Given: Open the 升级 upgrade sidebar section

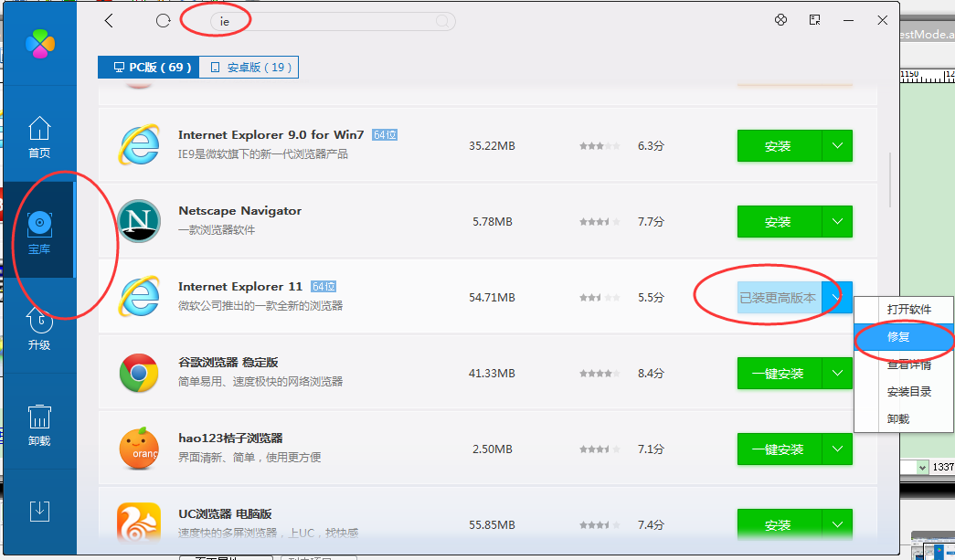Looking at the screenshot, I should coord(39,329).
